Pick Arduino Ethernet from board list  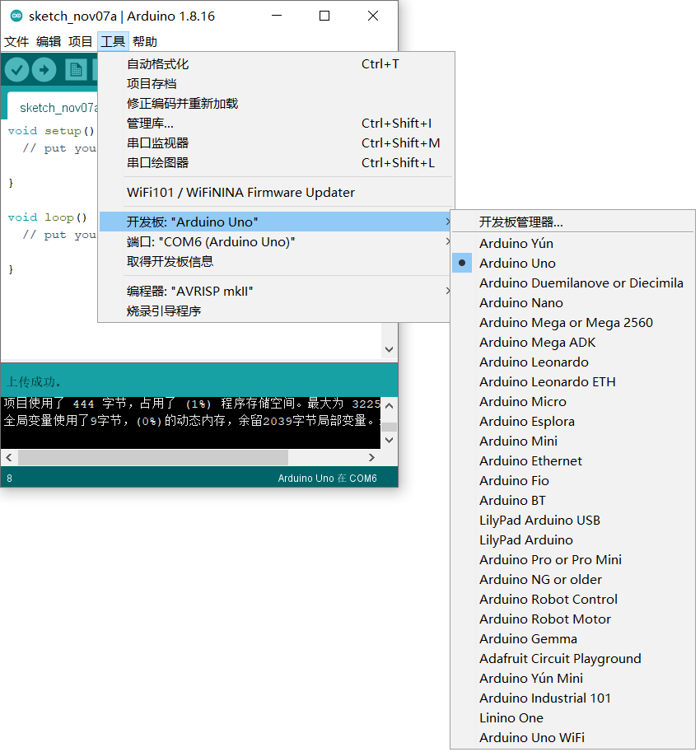(x=573, y=461)
